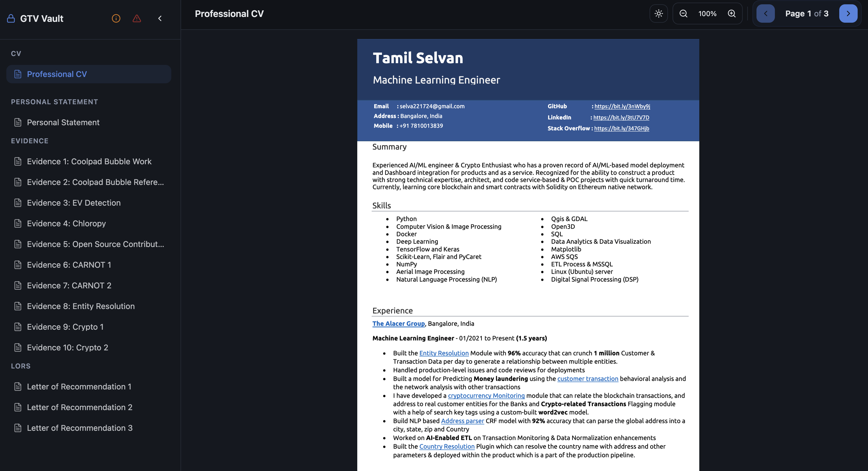Select Letter of Recommendation 2
This screenshot has width=868, height=471.
tap(80, 407)
